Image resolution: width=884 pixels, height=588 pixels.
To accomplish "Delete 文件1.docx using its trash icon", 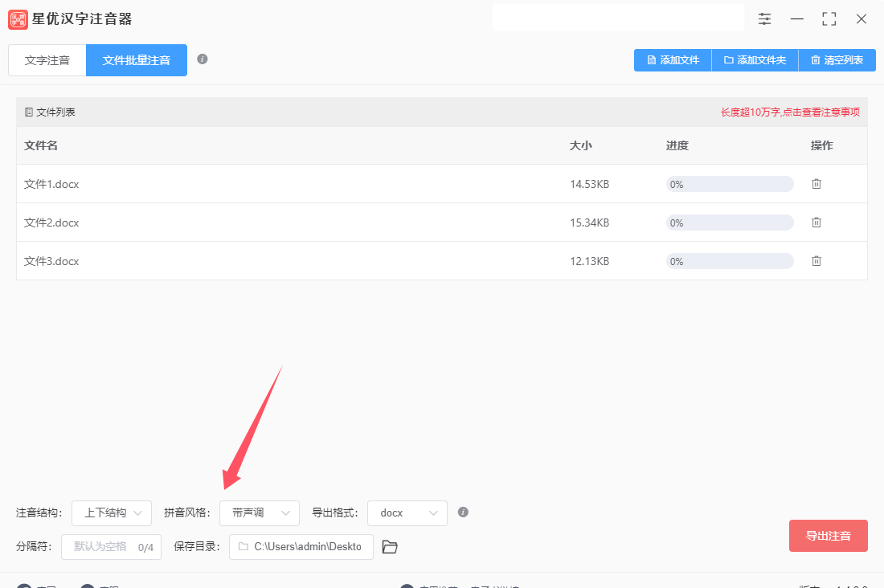I will click(x=816, y=184).
